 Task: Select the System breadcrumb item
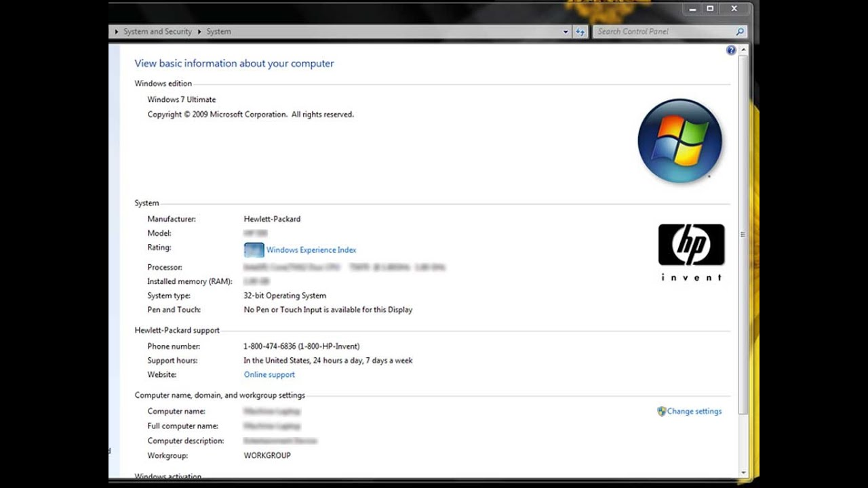218,32
